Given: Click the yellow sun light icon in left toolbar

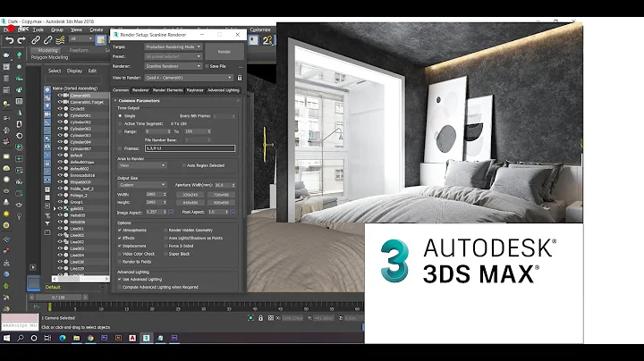Looking at the screenshot, I should (x=6, y=214).
